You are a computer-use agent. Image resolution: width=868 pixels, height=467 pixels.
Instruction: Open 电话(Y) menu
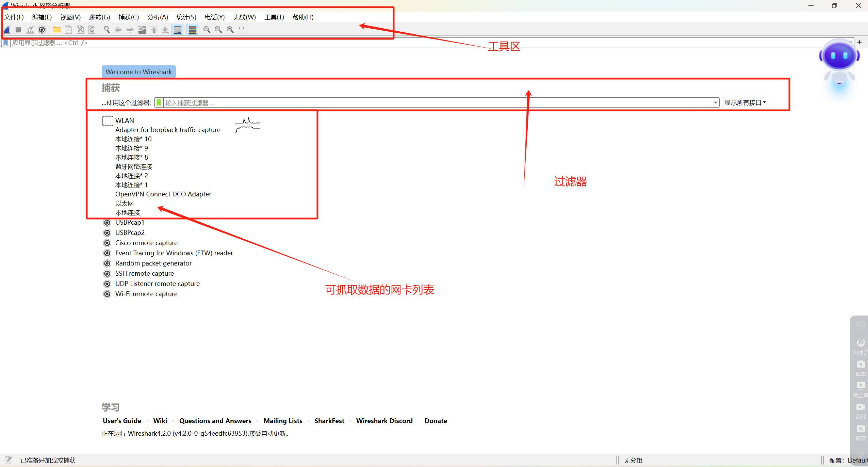[x=215, y=17]
